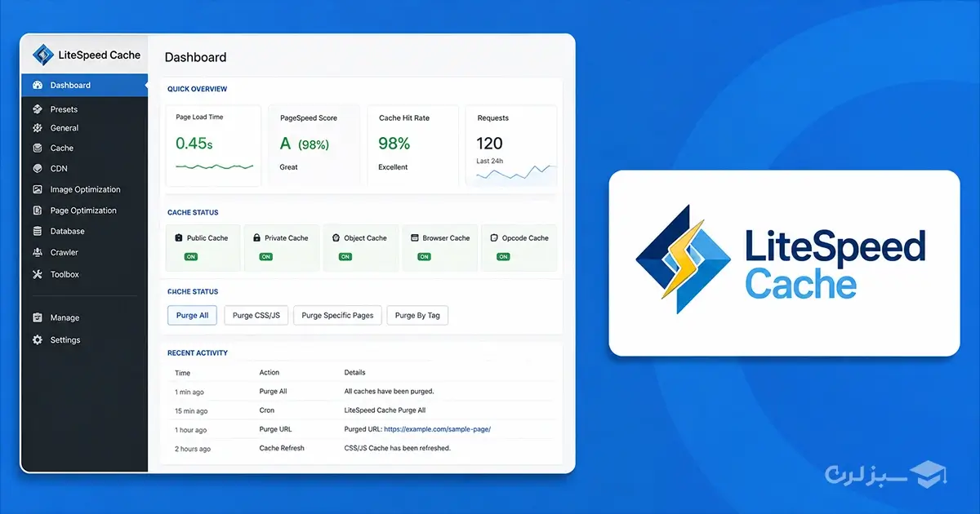
Task: Click "LiteSpeed Cache Purge All" details text
Action: [385, 410]
